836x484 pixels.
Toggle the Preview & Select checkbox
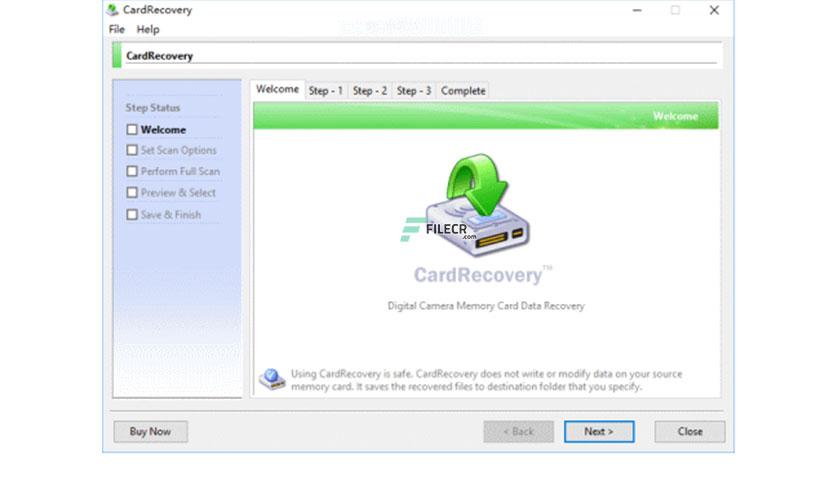[x=132, y=192]
